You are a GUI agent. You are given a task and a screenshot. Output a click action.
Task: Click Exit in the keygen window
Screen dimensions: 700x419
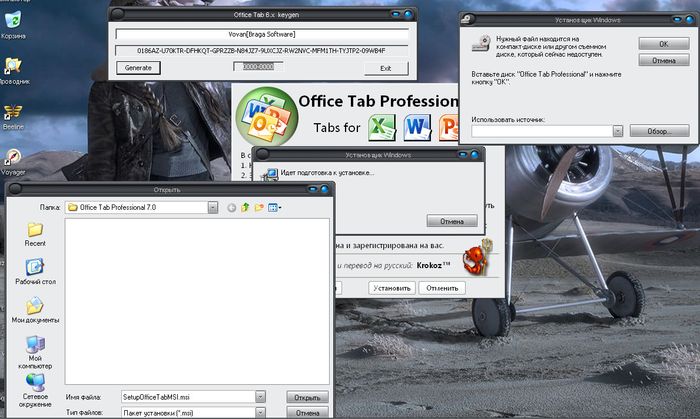coord(386,68)
